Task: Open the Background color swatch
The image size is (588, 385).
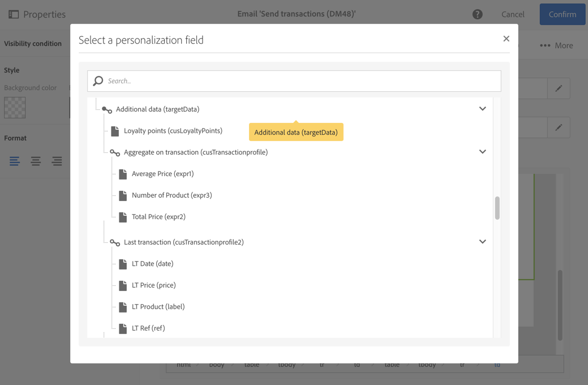Action: (x=15, y=108)
